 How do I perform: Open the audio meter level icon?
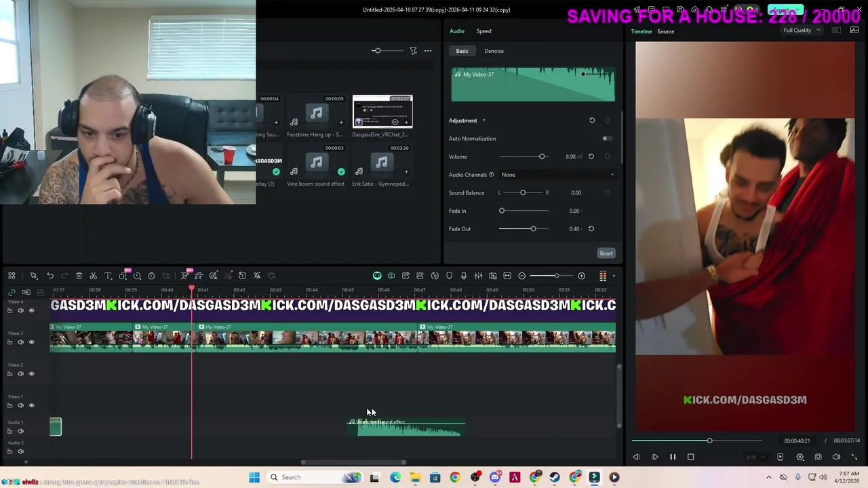point(603,276)
